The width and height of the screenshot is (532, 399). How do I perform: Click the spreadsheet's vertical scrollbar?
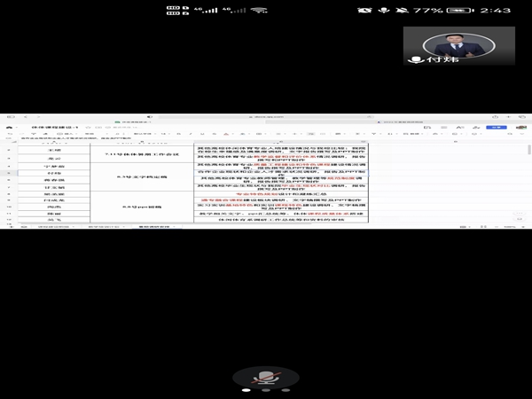(528, 177)
